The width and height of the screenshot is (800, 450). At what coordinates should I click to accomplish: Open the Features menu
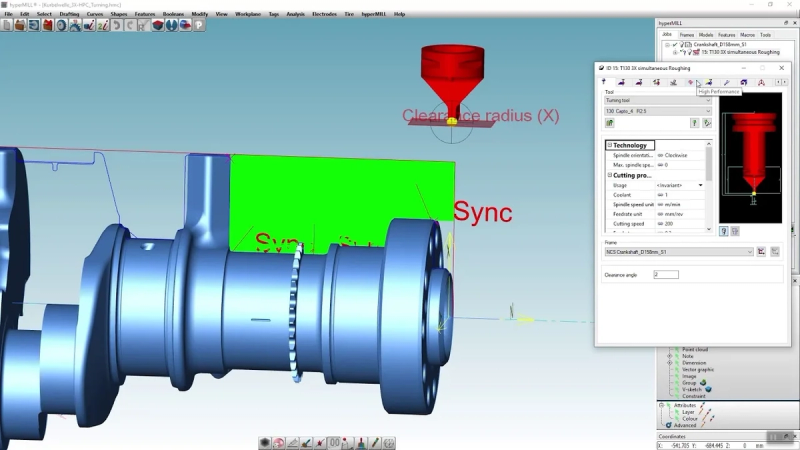144,14
